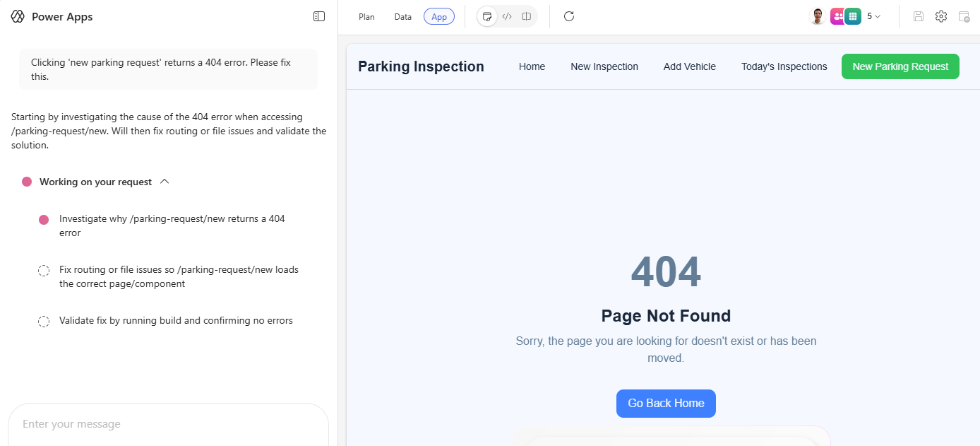Collapse the chat side panel
Screen dimensions: 980x446
click(x=319, y=16)
